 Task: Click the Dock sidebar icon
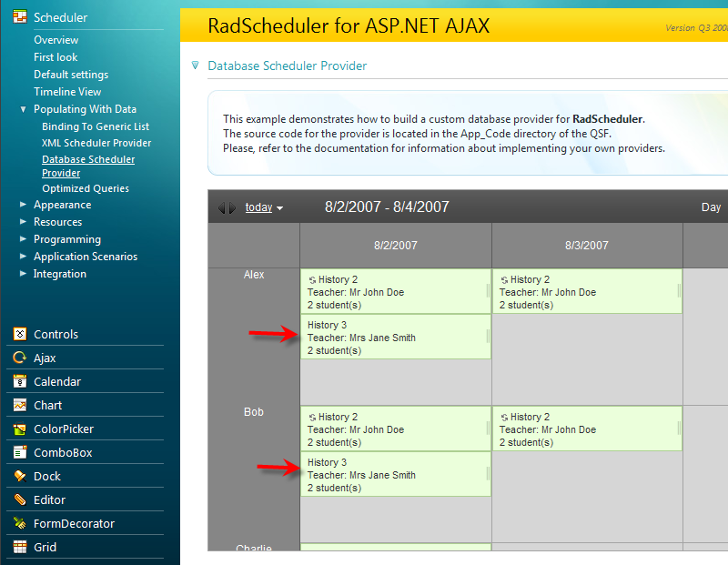pos(19,476)
